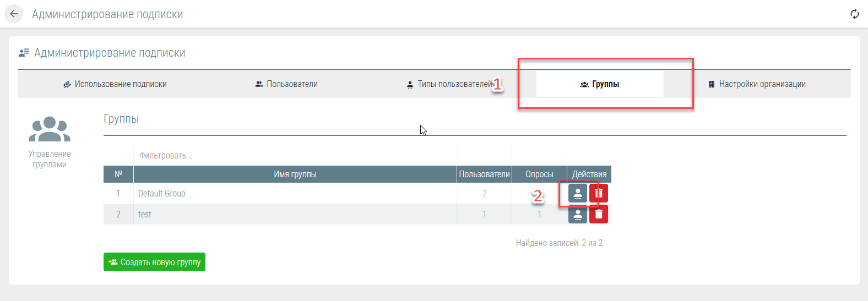This screenshot has width=868, height=301.
Task: Click the Опросы column header
Action: click(539, 174)
